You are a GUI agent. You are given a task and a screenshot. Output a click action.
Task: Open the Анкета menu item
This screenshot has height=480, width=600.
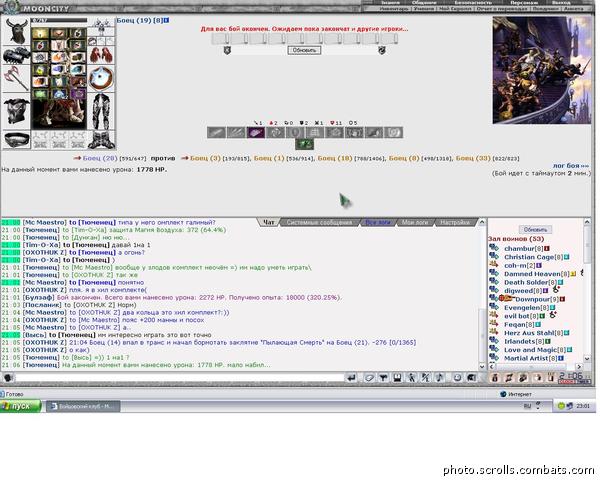click(x=573, y=8)
